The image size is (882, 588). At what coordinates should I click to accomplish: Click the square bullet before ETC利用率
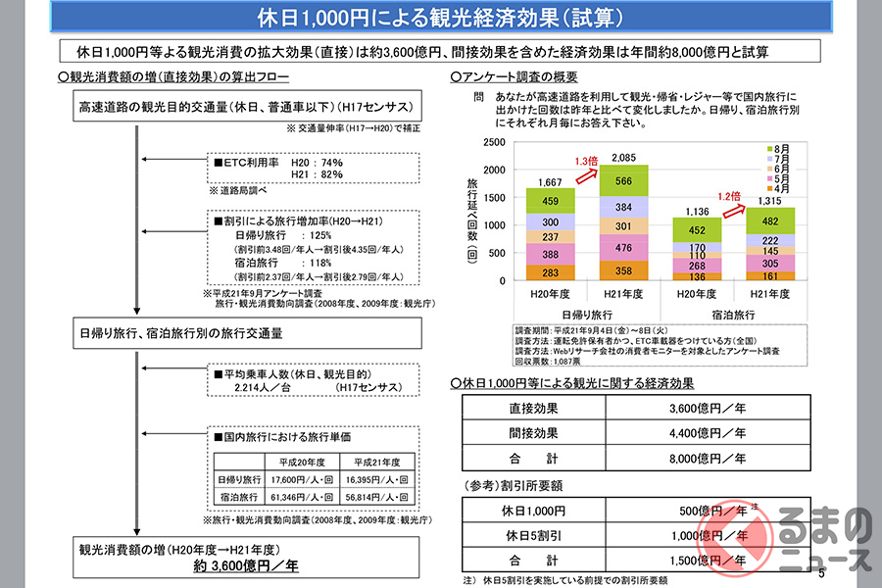coord(219,162)
